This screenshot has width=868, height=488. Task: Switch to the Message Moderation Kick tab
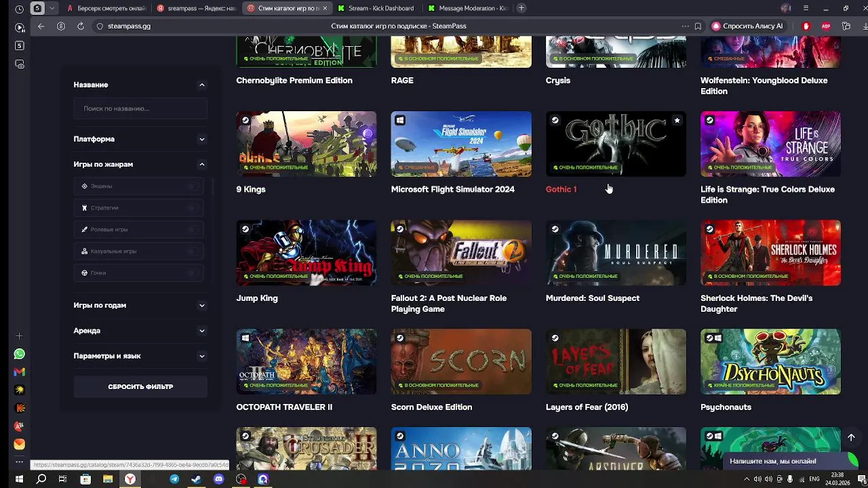[468, 8]
